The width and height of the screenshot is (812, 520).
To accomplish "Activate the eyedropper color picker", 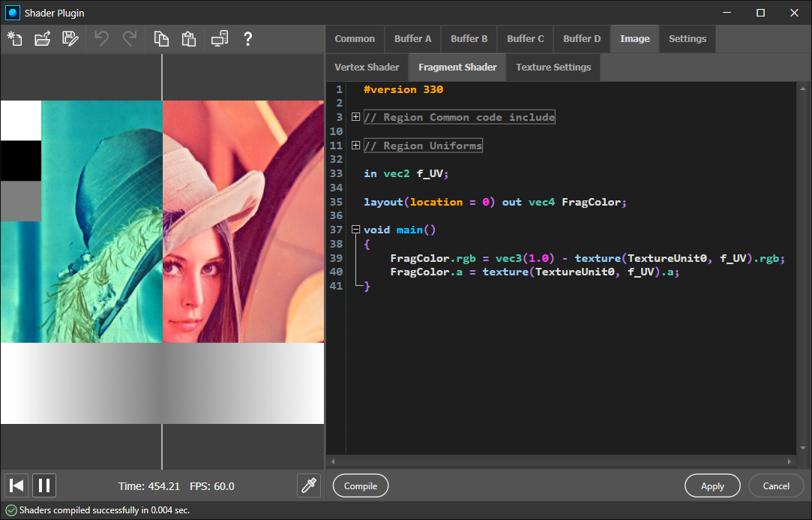I will tap(309, 485).
